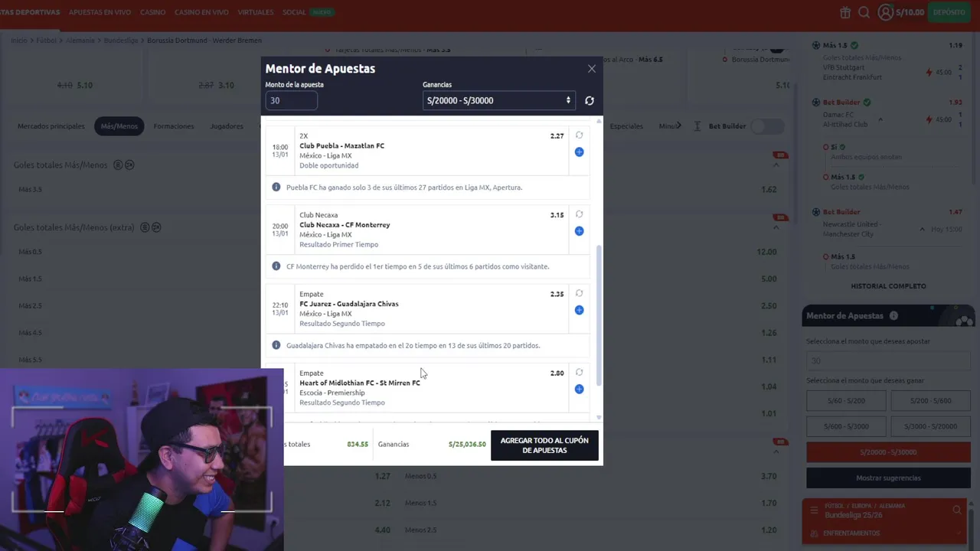Open the Mercados principales tab
980x551 pixels.
51,126
